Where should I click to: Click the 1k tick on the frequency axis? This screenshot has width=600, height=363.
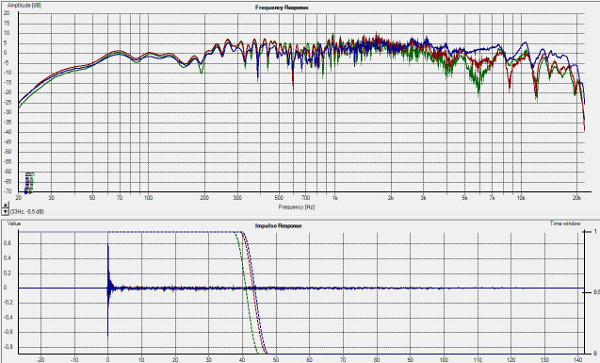coord(334,198)
